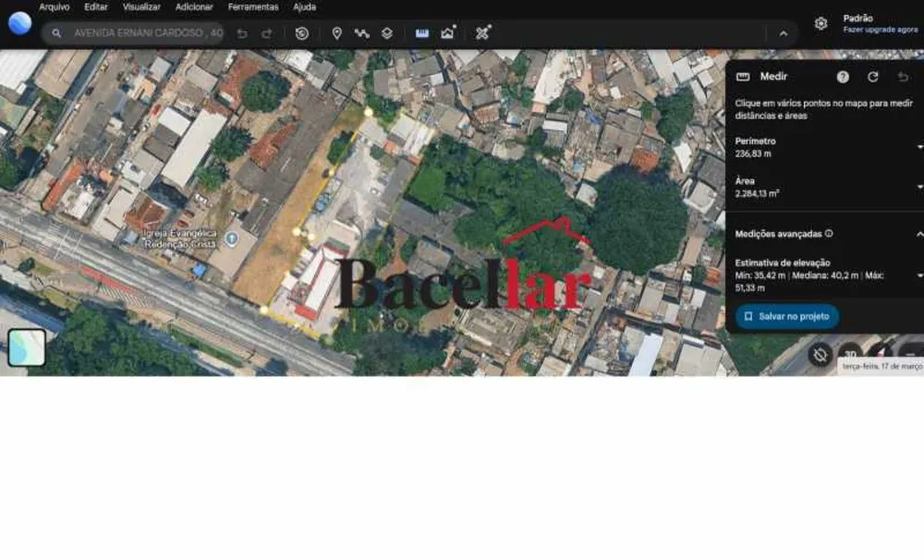Select the draw path or polygon tool

(362, 33)
